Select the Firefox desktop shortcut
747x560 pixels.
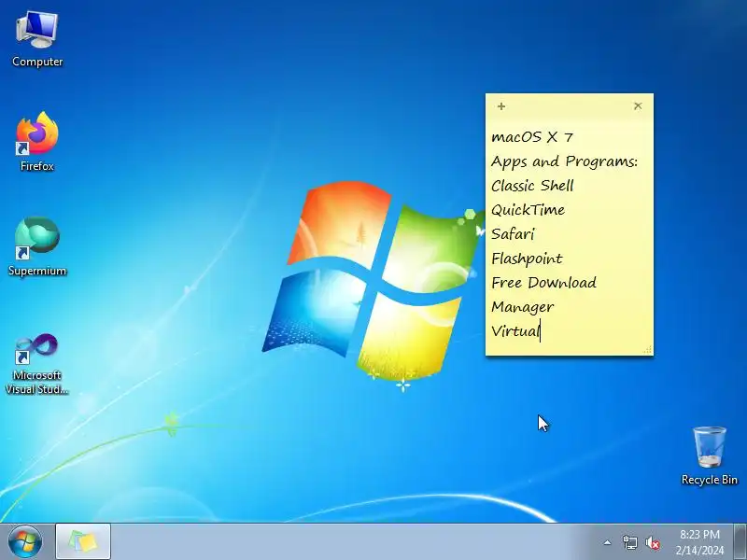coord(37,142)
